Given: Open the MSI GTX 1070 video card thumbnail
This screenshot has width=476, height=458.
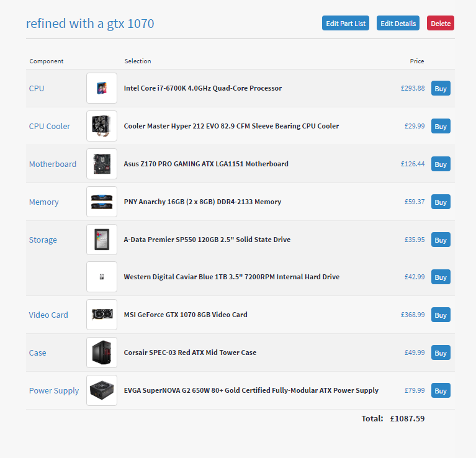Looking at the screenshot, I should pyautogui.click(x=102, y=315).
